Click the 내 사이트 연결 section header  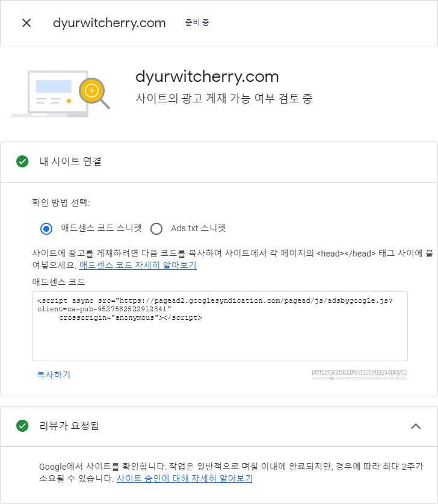(x=219, y=162)
